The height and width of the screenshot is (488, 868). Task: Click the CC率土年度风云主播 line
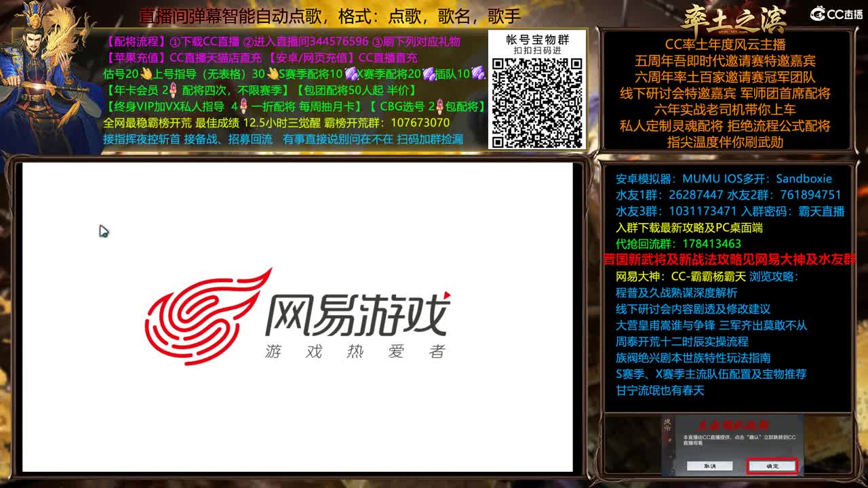pyautogui.click(x=725, y=45)
